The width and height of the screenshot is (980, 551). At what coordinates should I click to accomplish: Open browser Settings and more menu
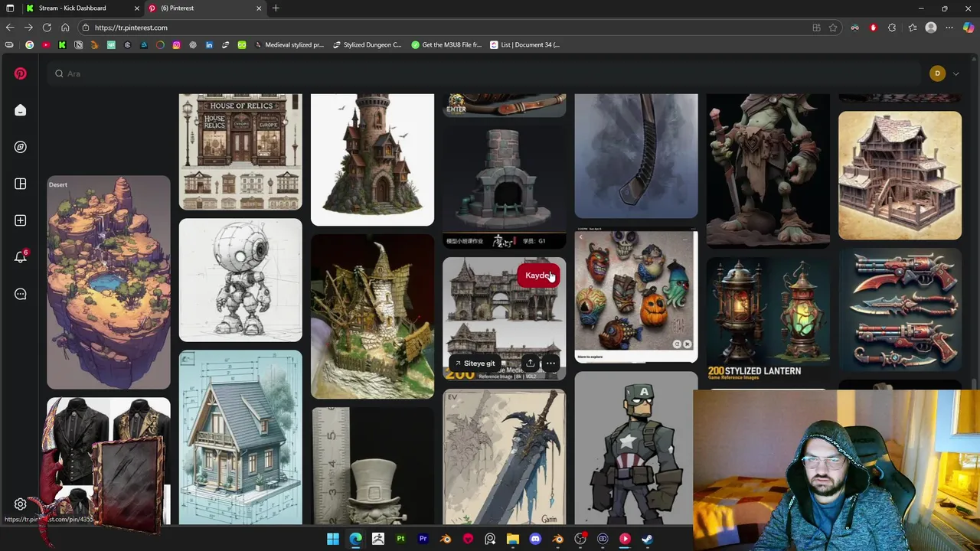[949, 28]
